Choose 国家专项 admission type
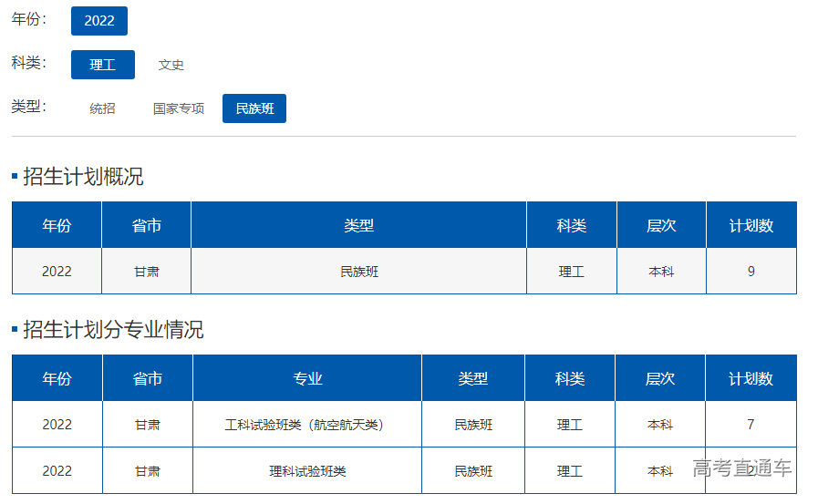The height and width of the screenshot is (504, 818). (x=178, y=108)
